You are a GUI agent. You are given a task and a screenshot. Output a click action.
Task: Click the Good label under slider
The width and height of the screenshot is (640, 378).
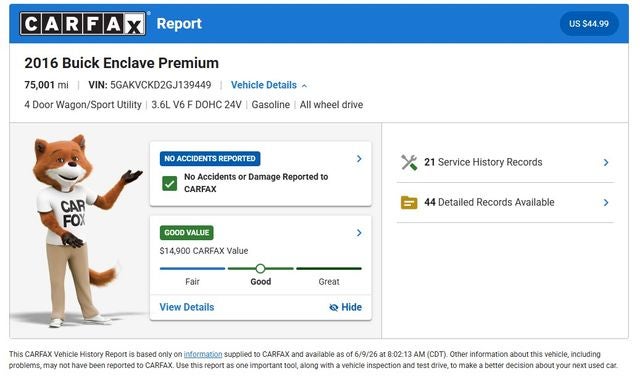click(x=260, y=282)
